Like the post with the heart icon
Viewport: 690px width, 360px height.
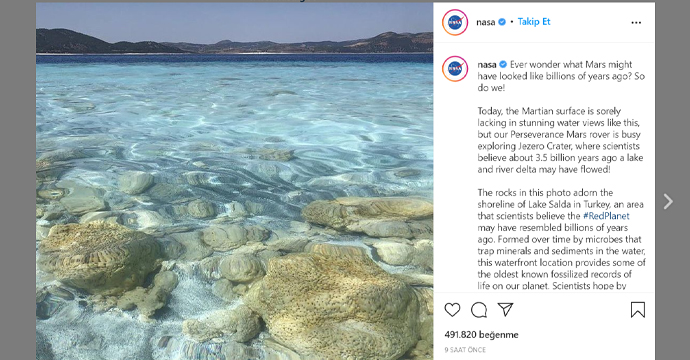(452, 310)
